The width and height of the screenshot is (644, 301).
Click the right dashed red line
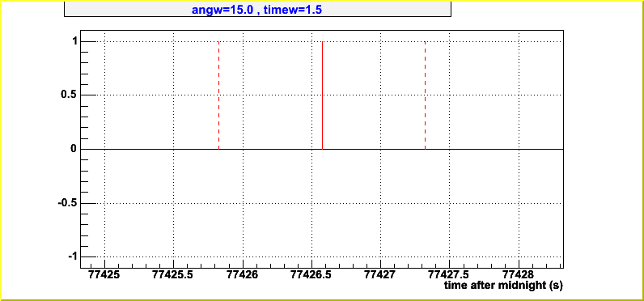pos(425,95)
